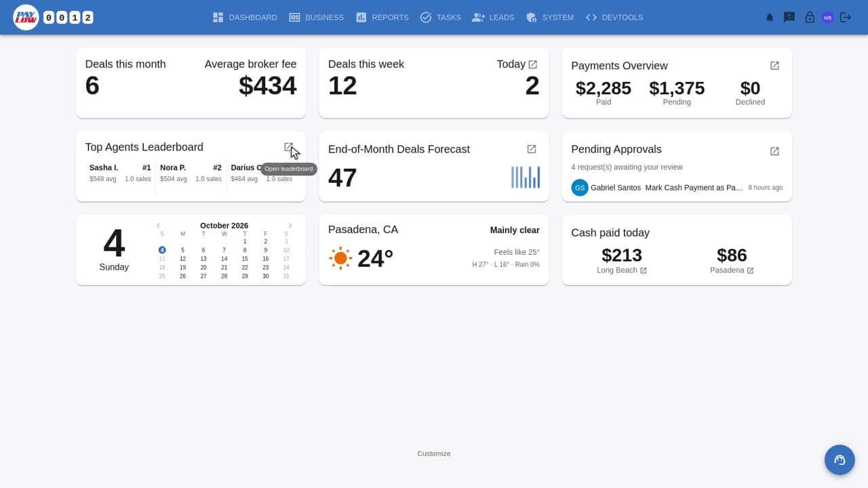Image resolution: width=868 pixels, height=488 pixels.
Task: Open the Tasks menu
Action: (441, 18)
